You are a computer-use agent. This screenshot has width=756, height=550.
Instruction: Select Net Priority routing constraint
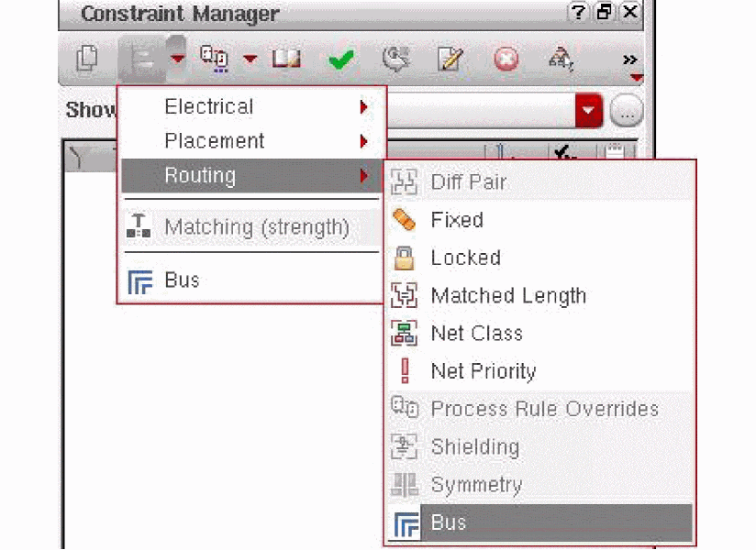(x=540, y=371)
